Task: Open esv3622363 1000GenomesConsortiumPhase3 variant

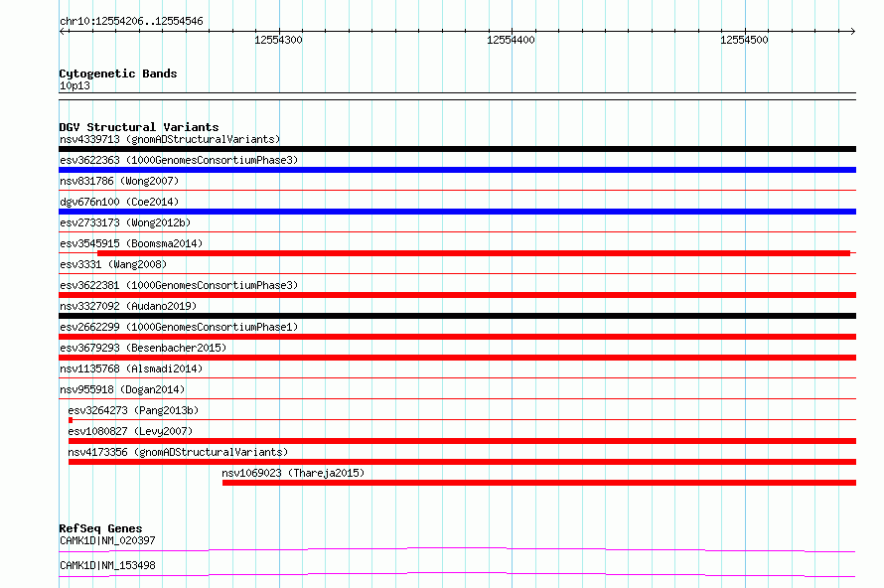Action: pos(179,160)
